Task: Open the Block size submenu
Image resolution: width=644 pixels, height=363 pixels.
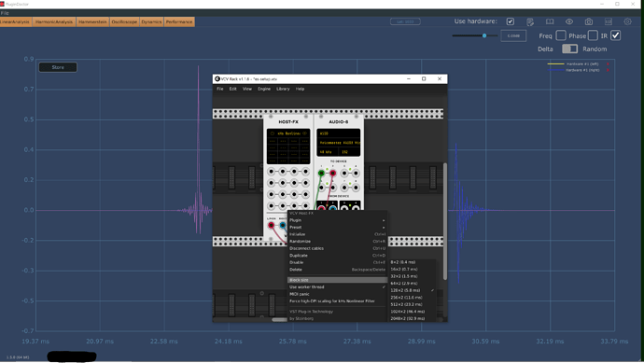Action: [x=337, y=280]
